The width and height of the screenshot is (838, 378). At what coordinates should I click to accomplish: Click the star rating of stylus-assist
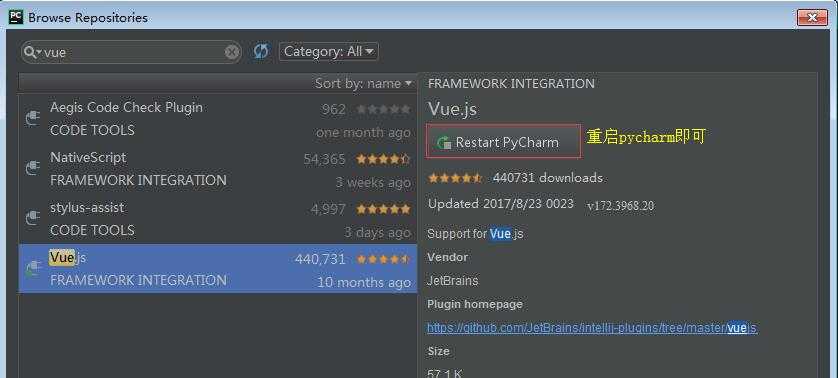pyautogui.click(x=383, y=209)
